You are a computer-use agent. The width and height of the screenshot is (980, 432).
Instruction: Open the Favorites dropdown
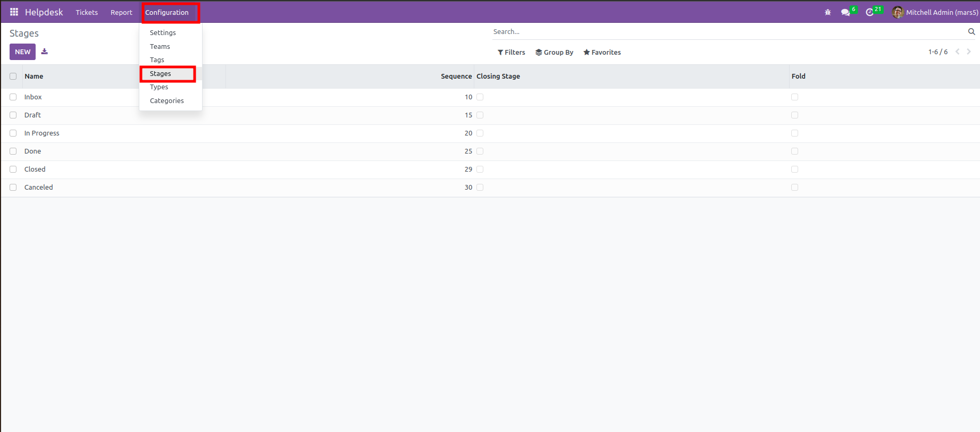602,52
